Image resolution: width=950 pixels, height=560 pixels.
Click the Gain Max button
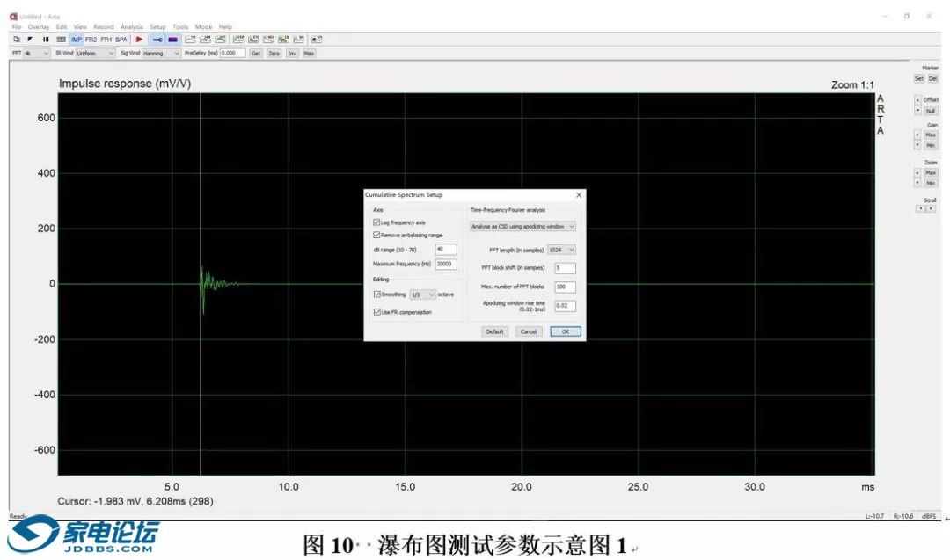tap(930, 135)
